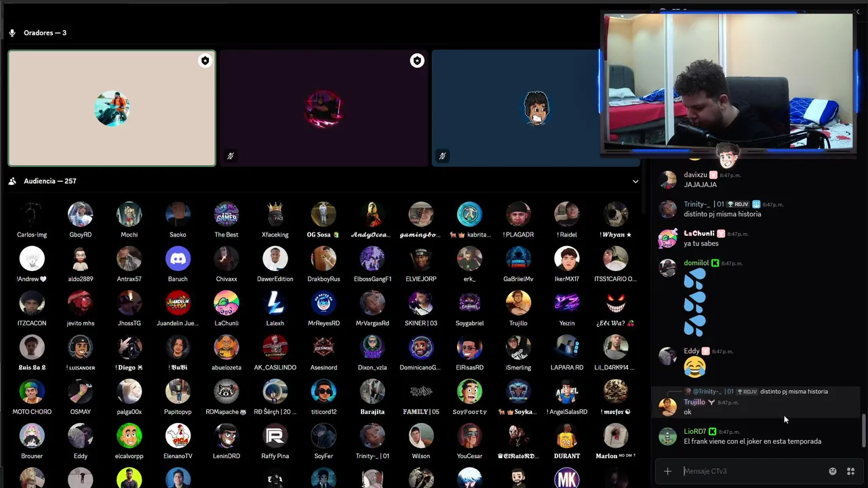The height and width of the screenshot is (488, 868).
Task: Collapse the Audiencia list chevron
Action: click(x=635, y=182)
